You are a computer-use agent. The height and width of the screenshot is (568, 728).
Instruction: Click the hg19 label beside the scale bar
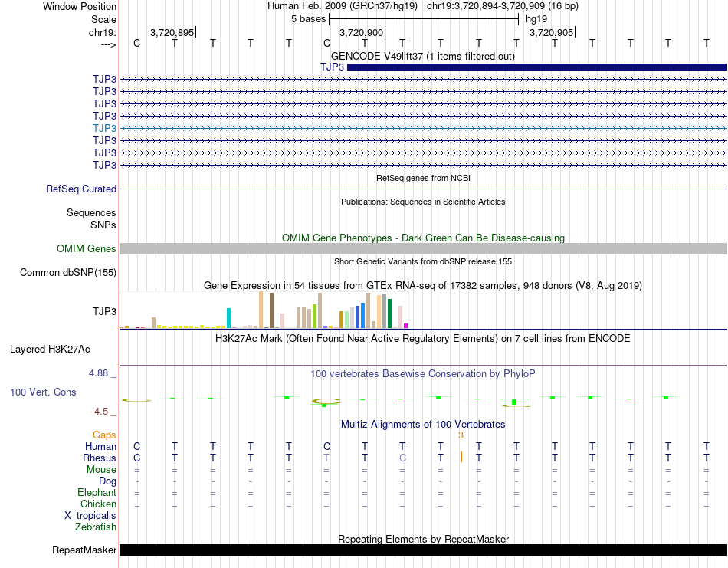(536, 19)
